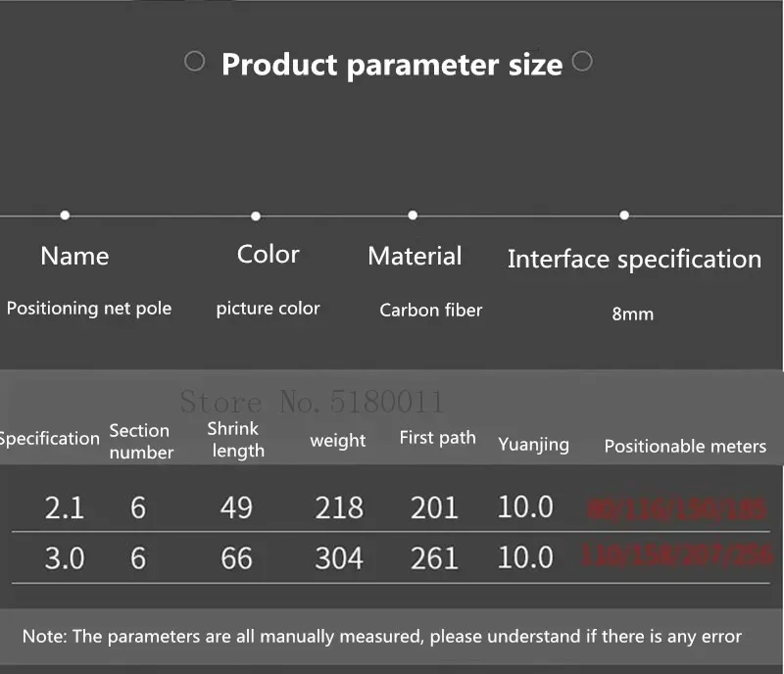Click the manually measured note text
The height and width of the screenshot is (674, 784).
[382, 637]
